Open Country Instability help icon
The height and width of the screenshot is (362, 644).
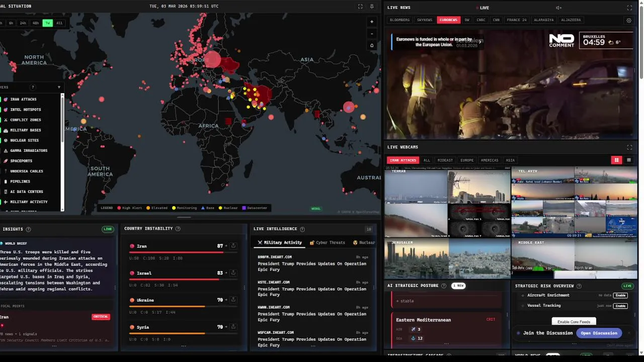178,229
